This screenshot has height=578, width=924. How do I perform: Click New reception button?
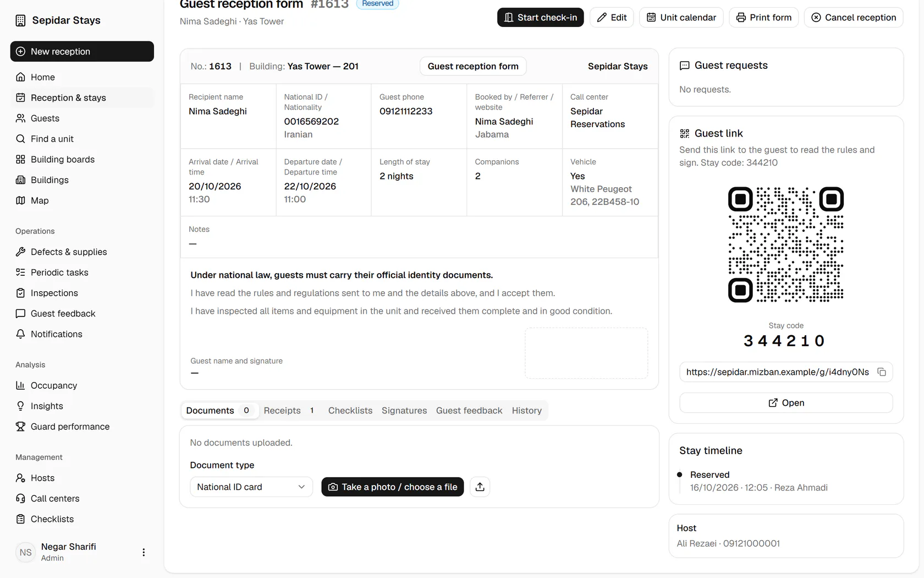[82, 51]
